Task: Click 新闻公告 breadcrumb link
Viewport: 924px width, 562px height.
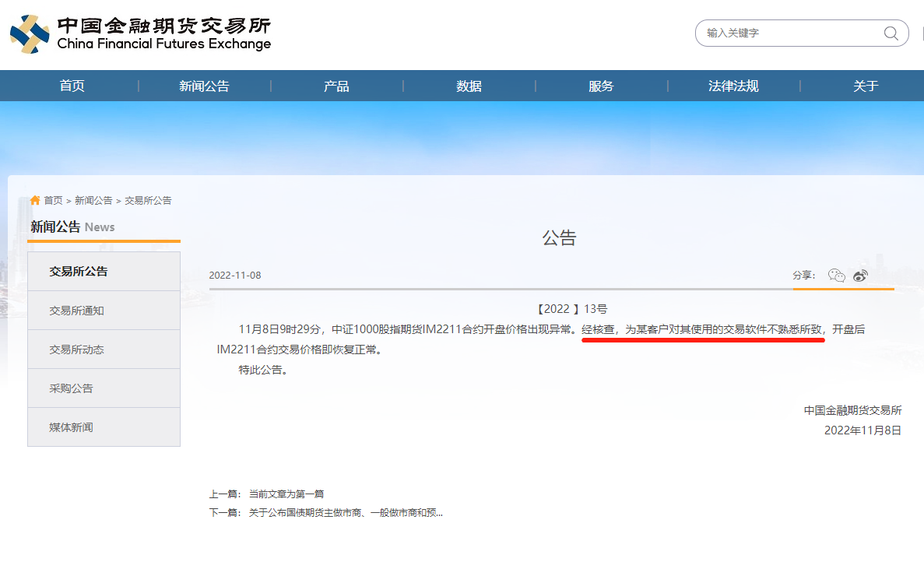Action: point(93,200)
